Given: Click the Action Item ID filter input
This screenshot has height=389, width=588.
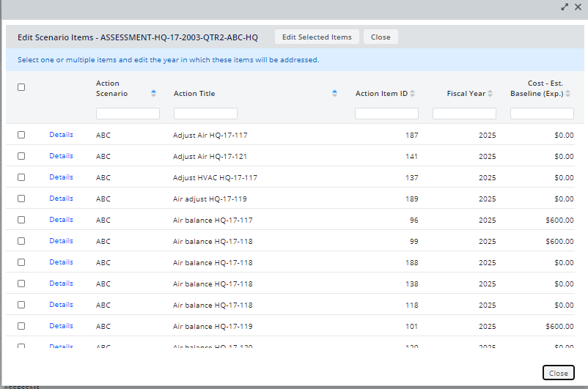Looking at the screenshot, I should click(386, 114).
